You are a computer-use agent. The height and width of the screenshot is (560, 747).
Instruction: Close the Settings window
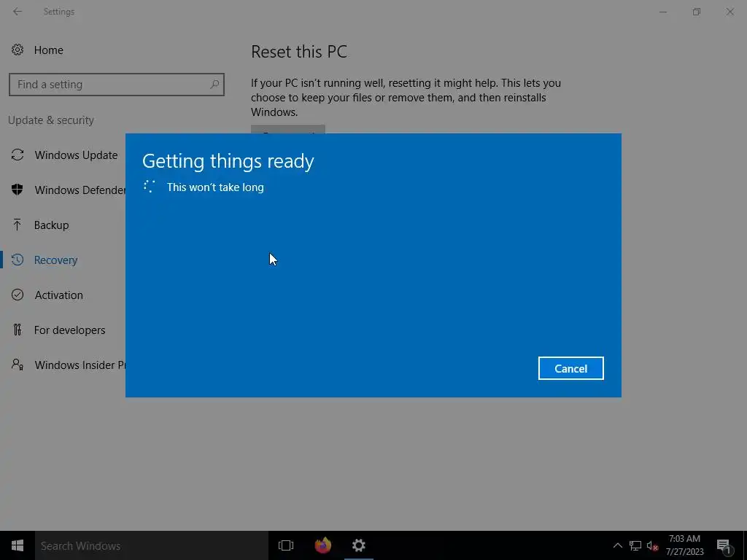point(729,12)
